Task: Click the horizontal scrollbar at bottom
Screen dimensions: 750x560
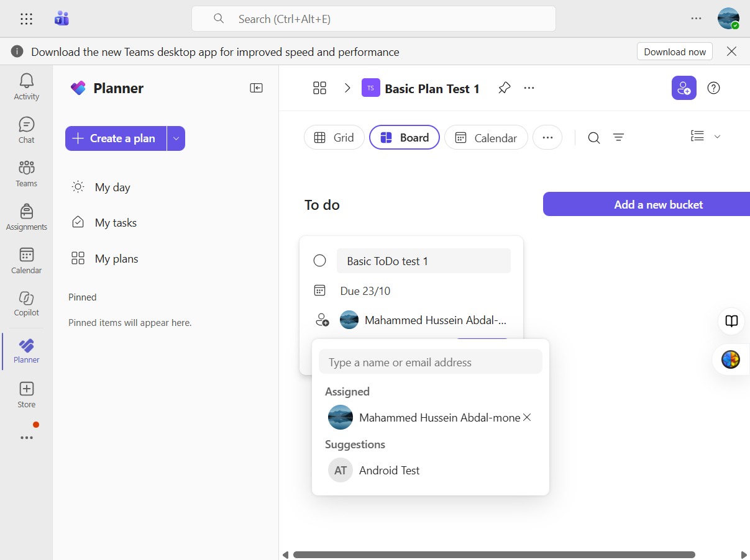Action: tap(494, 554)
